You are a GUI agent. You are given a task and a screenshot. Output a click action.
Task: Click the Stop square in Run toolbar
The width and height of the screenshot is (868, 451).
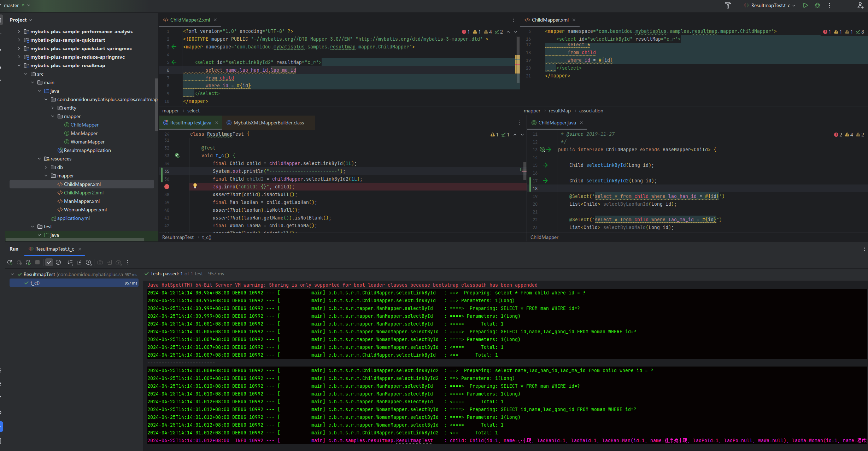tap(37, 262)
